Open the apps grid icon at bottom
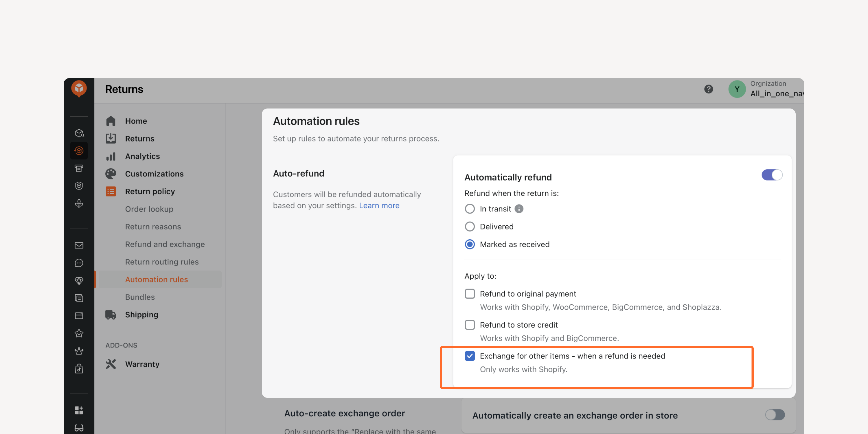 point(79,410)
